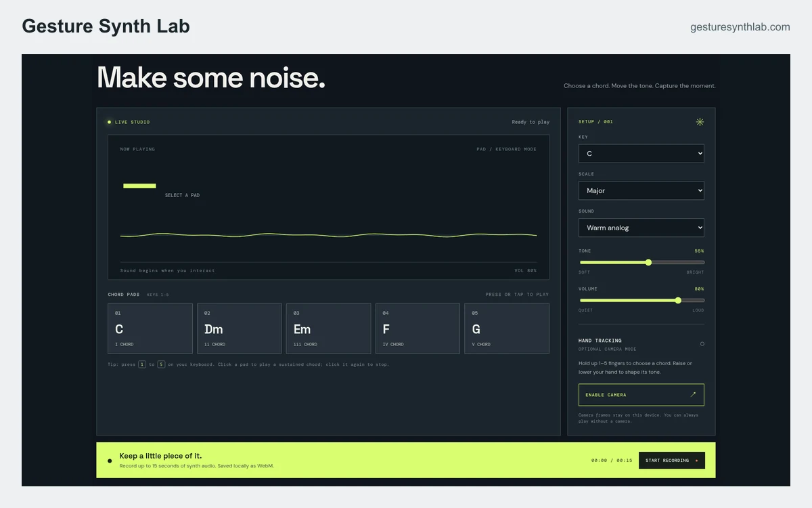Click the 'LOUD' label under Volume slider
This screenshot has width=812, height=508.
coord(698,310)
